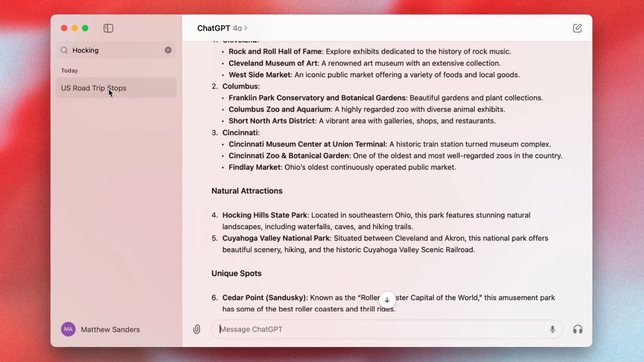
Task: Toggle the sidebar panel icon
Action: click(x=108, y=28)
